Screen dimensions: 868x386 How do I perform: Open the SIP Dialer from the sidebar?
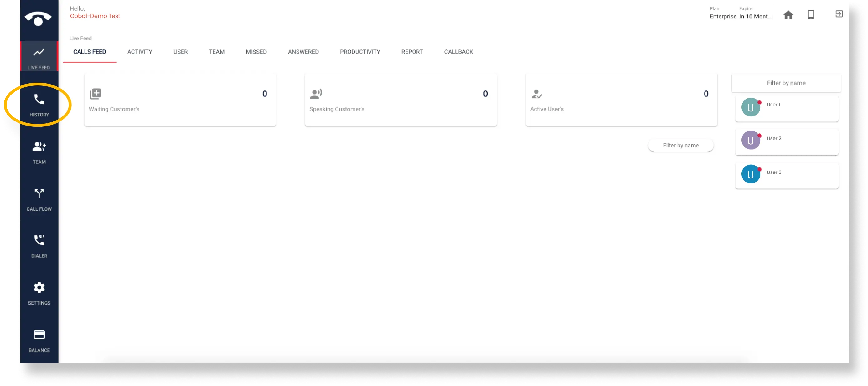point(39,244)
